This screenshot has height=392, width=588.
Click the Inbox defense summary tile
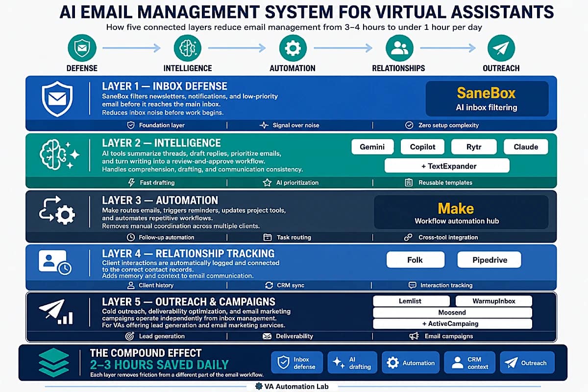(297, 363)
